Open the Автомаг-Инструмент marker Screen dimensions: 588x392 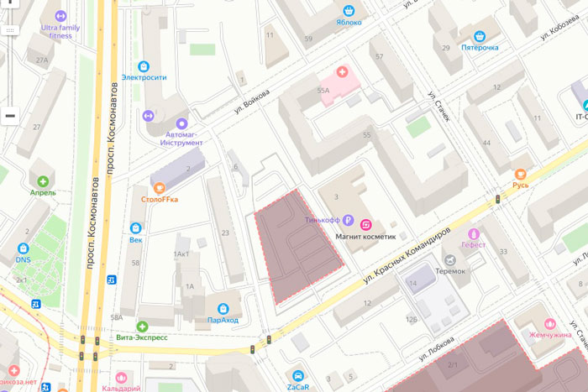(x=182, y=123)
